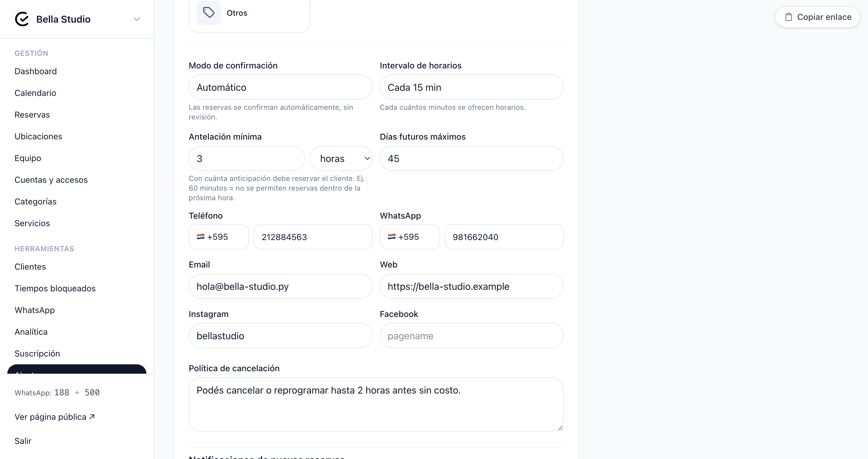Viewport: 868px width, 459px height.
Task: Go to Suscripción
Action: [x=37, y=353]
